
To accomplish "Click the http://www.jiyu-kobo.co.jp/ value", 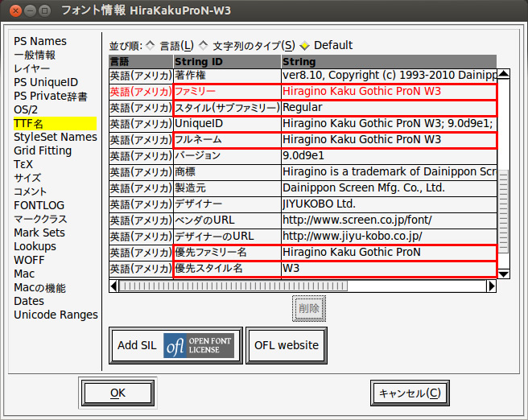I will click(x=353, y=237).
